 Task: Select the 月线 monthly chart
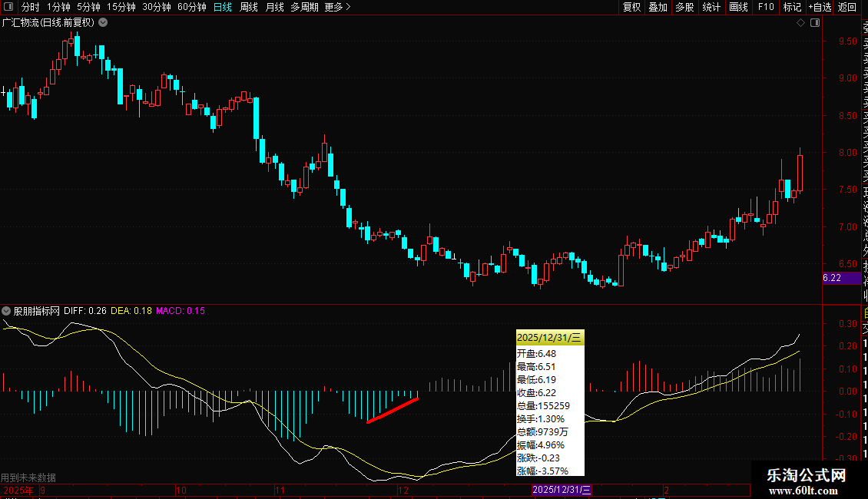(x=274, y=7)
